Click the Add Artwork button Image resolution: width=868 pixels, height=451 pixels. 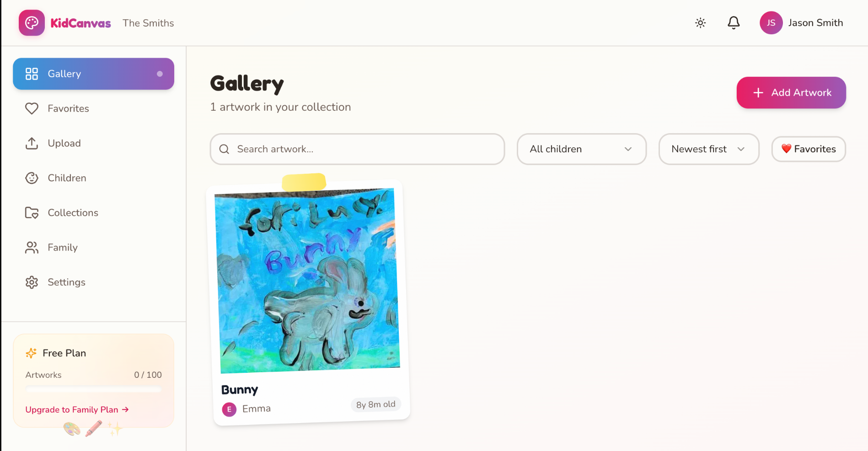click(x=791, y=92)
